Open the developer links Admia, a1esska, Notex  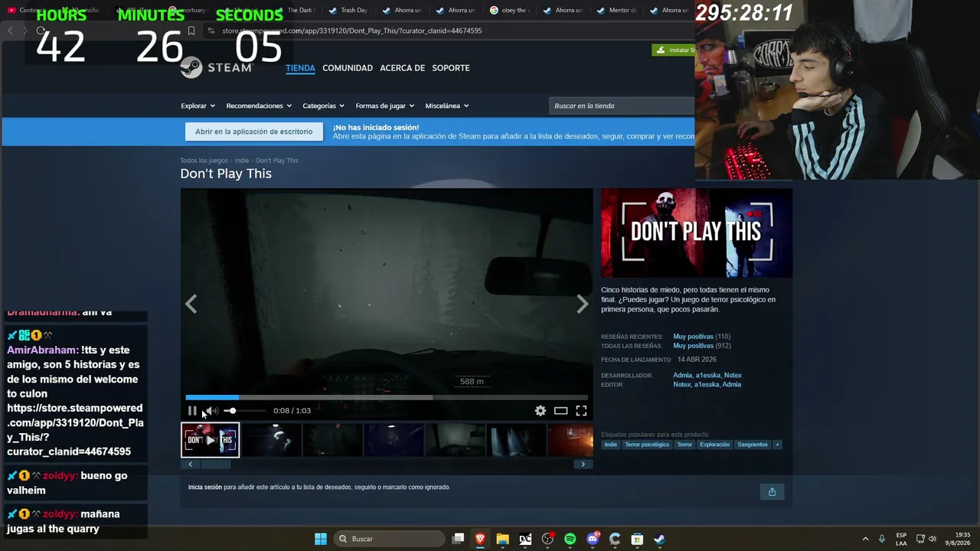coord(707,376)
